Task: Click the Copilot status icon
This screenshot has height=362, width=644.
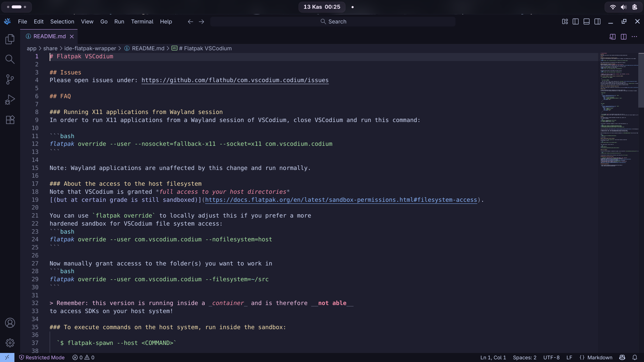Action: (622, 357)
